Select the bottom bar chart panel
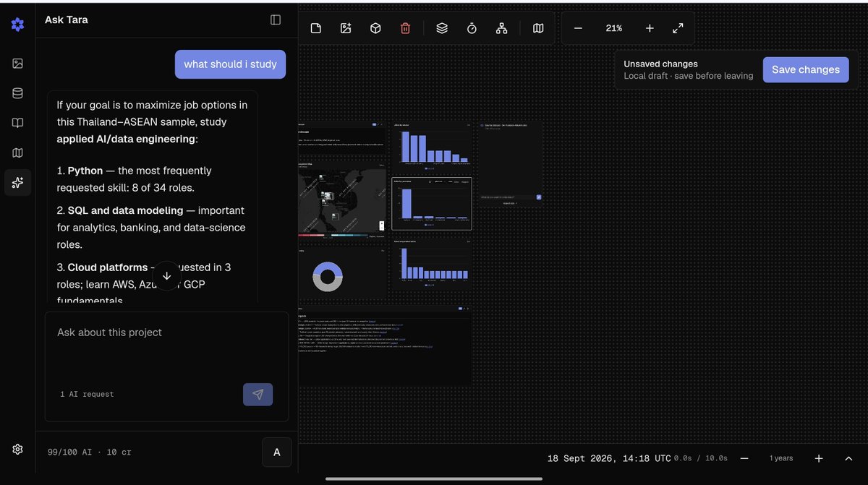The width and height of the screenshot is (868, 485). (432, 263)
